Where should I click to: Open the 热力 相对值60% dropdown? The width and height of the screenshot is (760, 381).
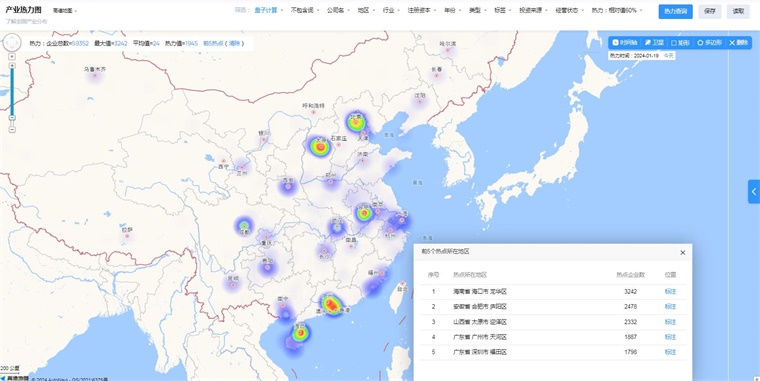(x=617, y=10)
